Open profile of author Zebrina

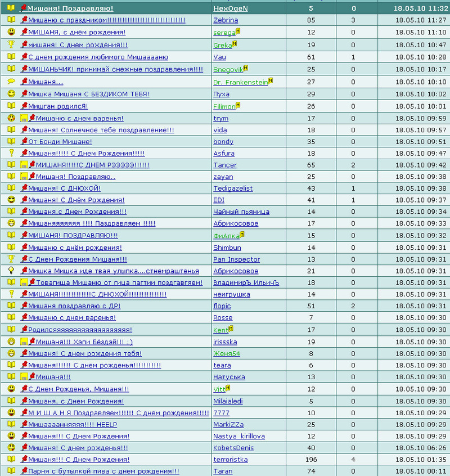[x=226, y=20]
